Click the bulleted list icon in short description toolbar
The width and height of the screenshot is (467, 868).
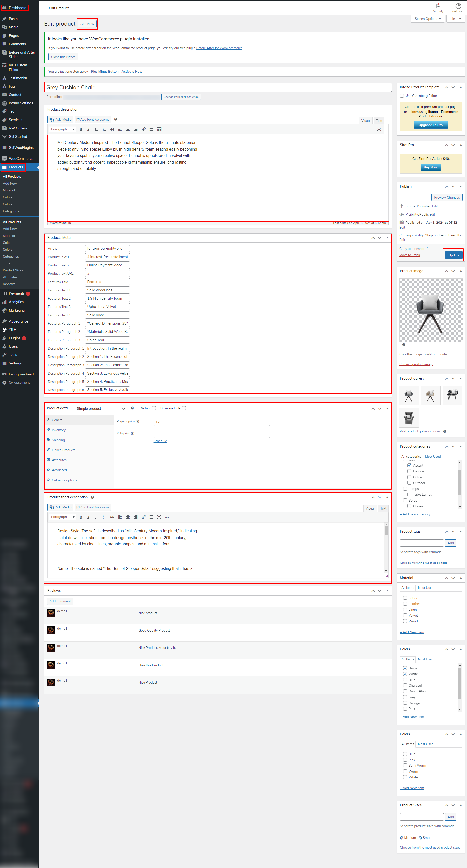click(97, 517)
